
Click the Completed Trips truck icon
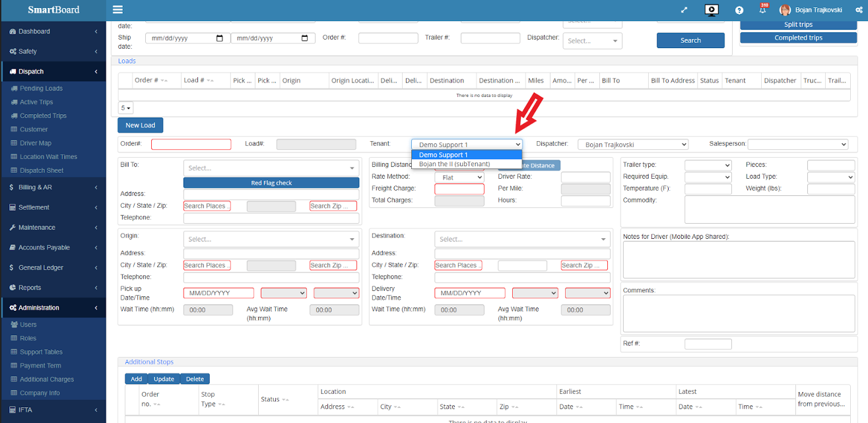pyautogui.click(x=15, y=116)
